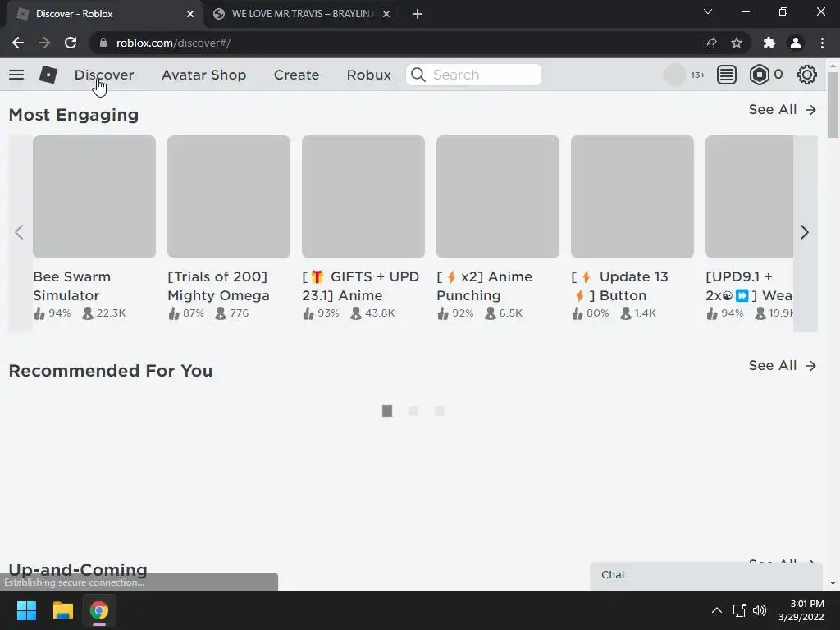Open a new browser tab

pos(418,14)
